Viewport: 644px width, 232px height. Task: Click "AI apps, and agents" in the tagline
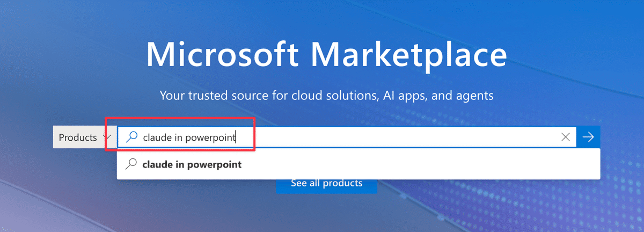tap(438, 96)
